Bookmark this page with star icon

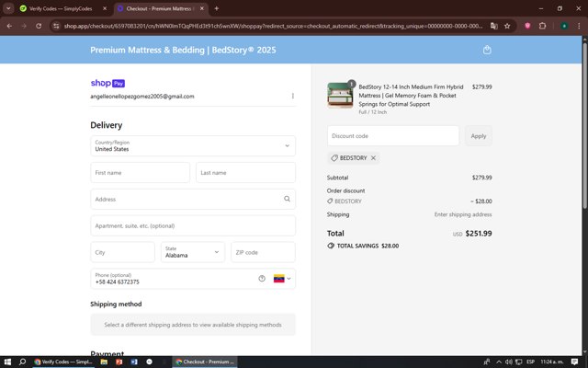coord(507,26)
